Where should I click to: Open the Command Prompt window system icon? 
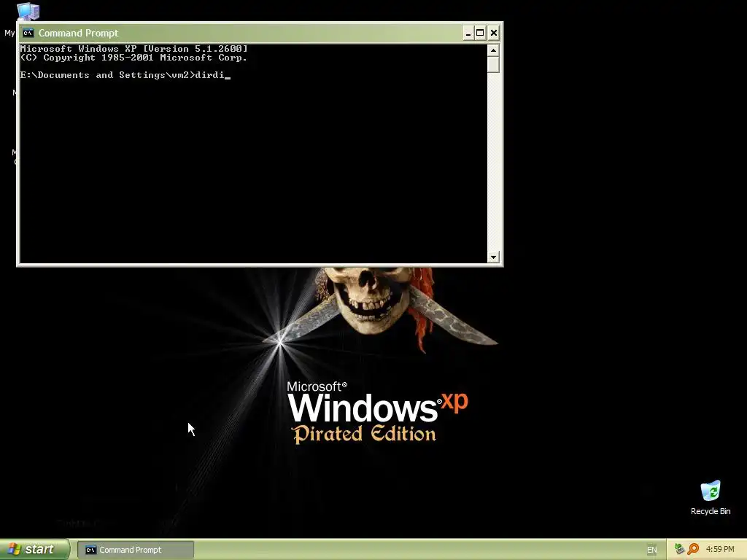click(28, 33)
